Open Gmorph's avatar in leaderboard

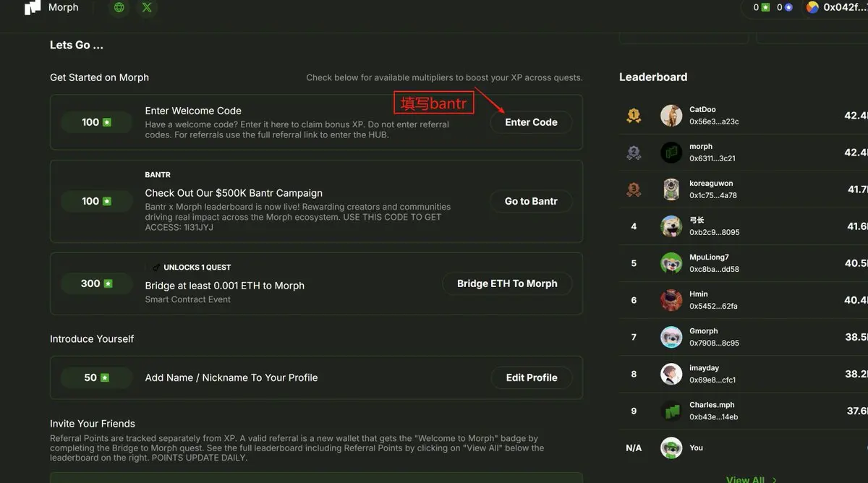coord(671,337)
